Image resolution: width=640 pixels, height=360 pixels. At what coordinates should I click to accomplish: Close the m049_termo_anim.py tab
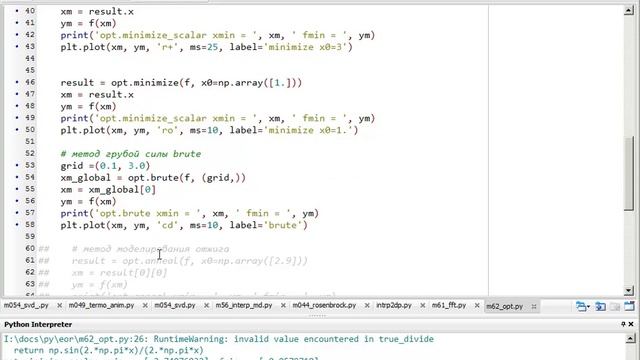145,305
